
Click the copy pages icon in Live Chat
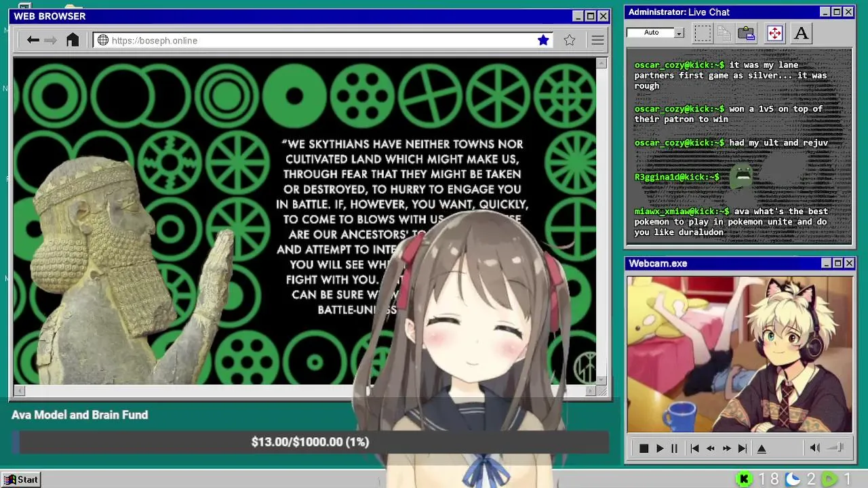724,33
